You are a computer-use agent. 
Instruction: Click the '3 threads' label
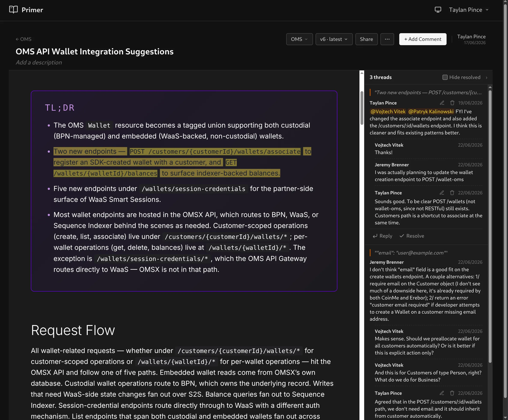coord(380,77)
